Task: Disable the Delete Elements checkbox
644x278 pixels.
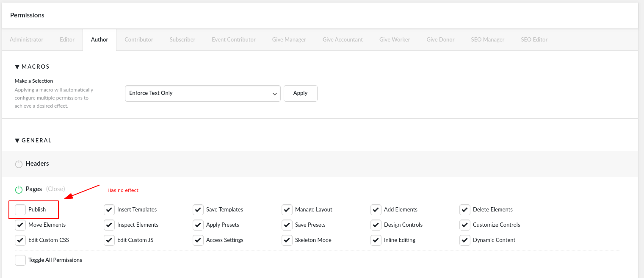Action: (x=465, y=210)
